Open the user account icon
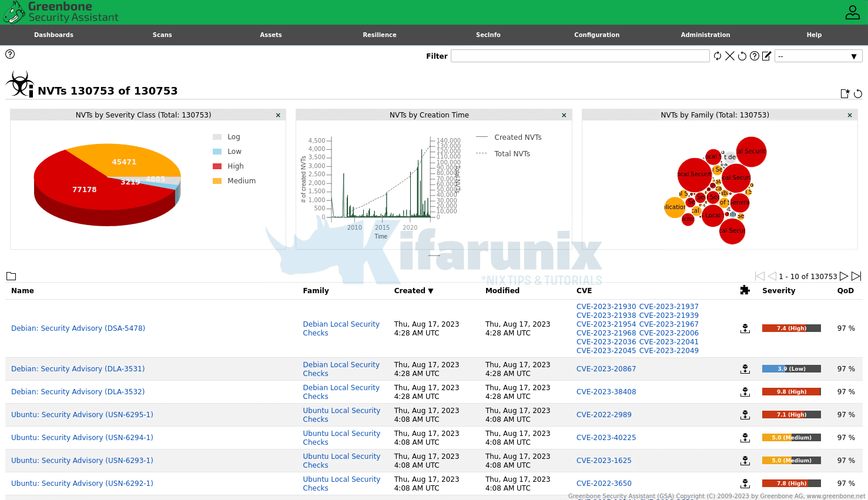The width and height of the screenshot is (868, 500). coord(852,12)
